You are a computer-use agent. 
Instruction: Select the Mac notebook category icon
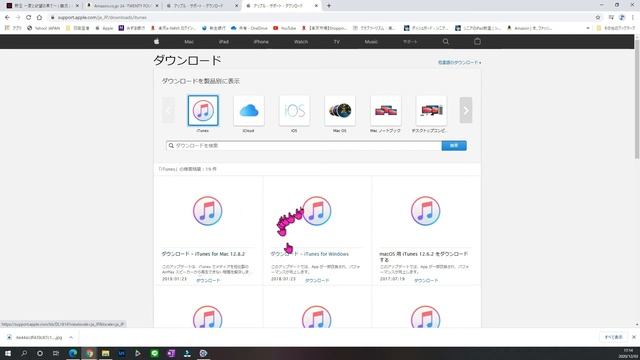coord(386,111)
